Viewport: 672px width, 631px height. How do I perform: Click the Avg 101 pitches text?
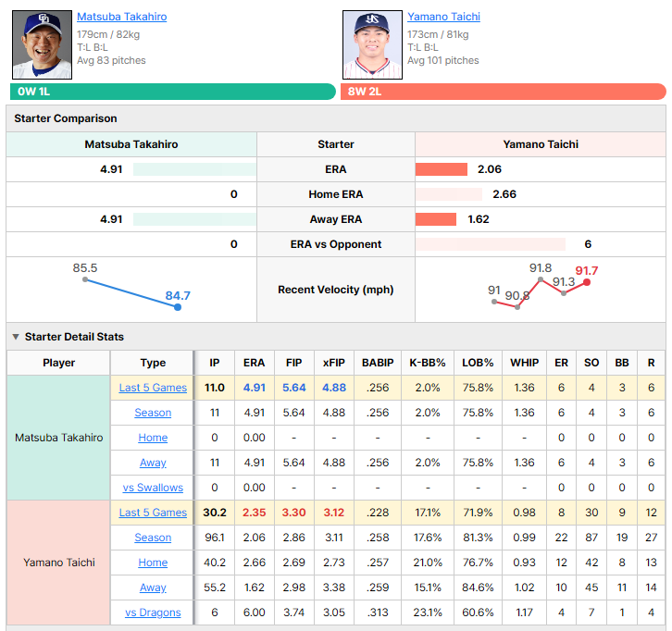(443, 60)
